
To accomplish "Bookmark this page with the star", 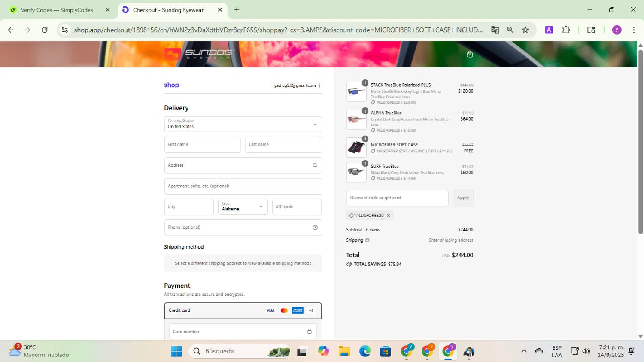I will [526, 30].
